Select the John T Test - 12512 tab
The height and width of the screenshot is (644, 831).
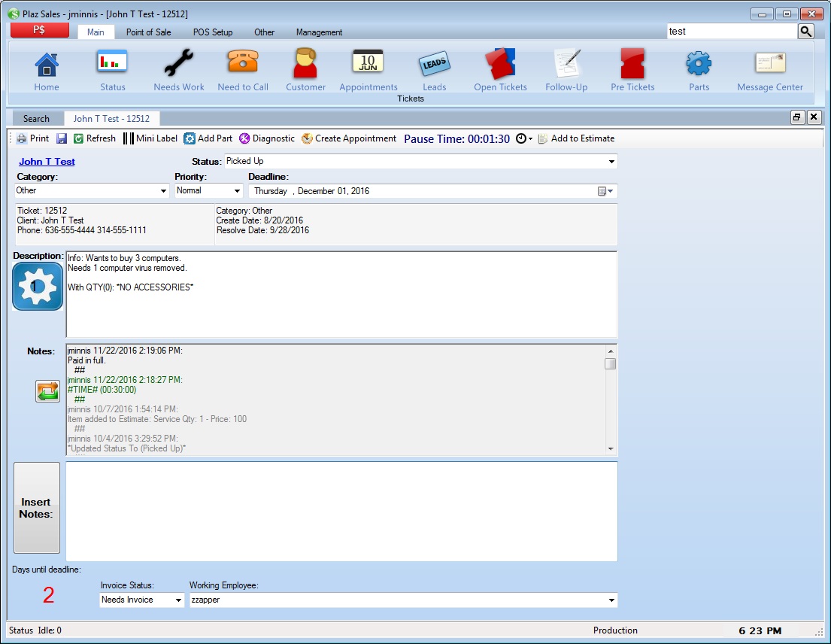pos(111,119)
